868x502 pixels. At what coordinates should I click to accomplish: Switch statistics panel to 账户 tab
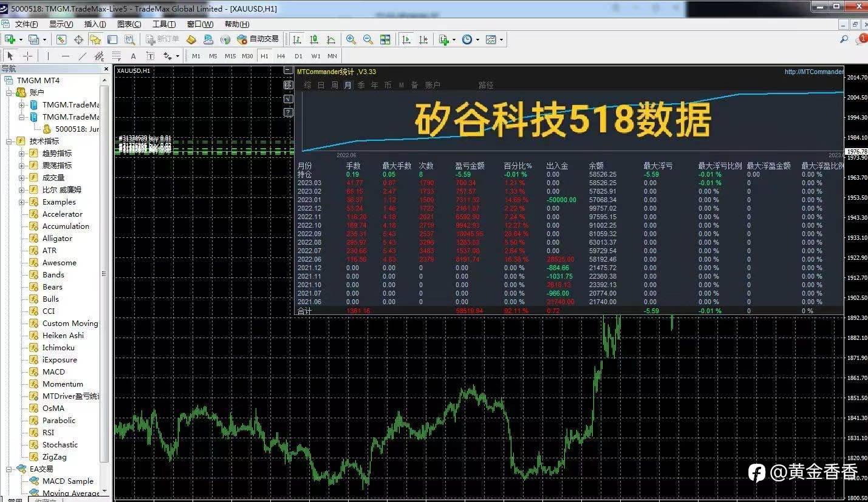[432, 85]
